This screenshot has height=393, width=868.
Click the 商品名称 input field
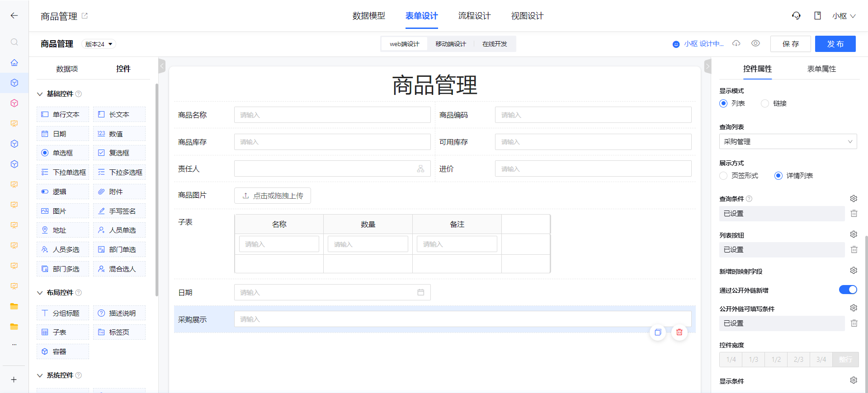tap(332, 115)
